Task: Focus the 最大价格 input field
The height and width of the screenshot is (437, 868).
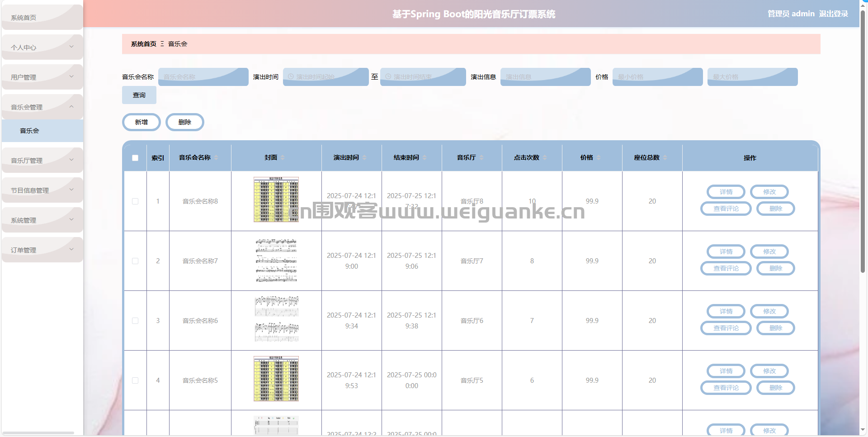Action: (x=753, y=77)
